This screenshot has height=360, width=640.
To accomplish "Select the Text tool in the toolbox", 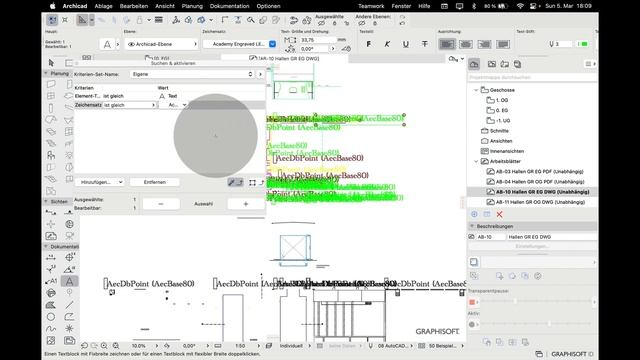I will click(69, 281).
